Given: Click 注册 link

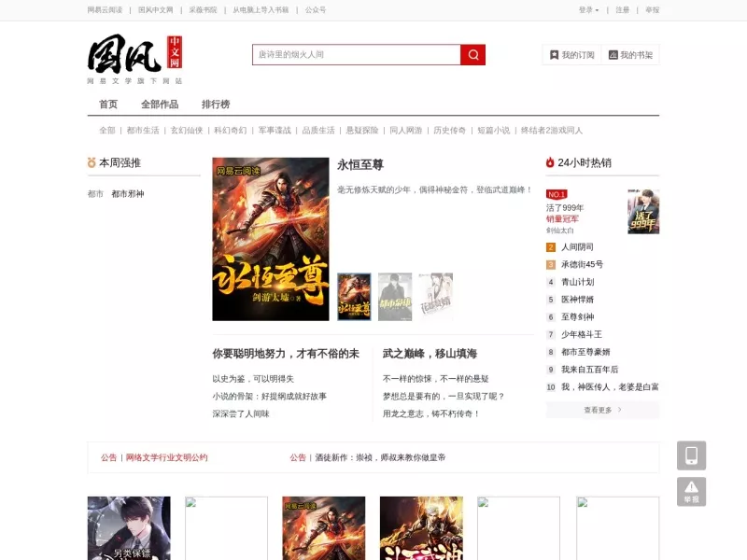Looking at the screenshot, I should pyautogui.click(x=622, y=10).
